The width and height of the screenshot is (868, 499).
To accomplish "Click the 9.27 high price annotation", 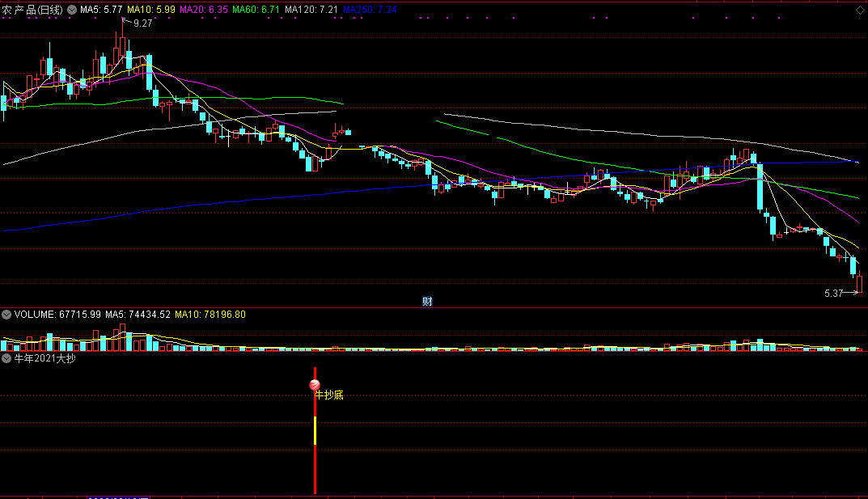I will tap(143, 23).
